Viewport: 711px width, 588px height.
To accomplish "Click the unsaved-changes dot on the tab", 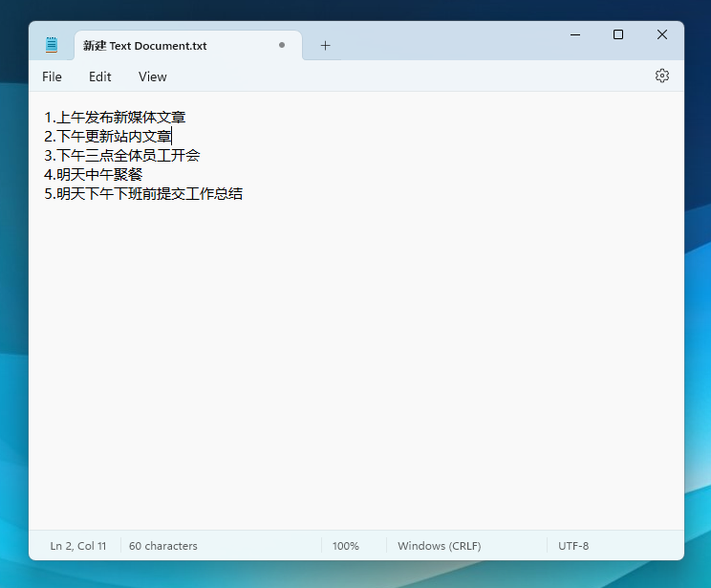I will click(x=282, y=45).
